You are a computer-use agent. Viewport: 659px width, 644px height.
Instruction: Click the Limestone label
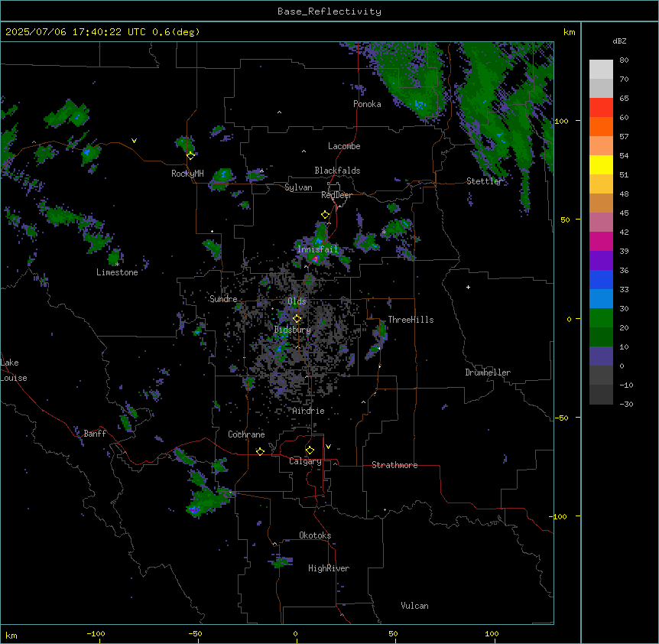[117, 272]
